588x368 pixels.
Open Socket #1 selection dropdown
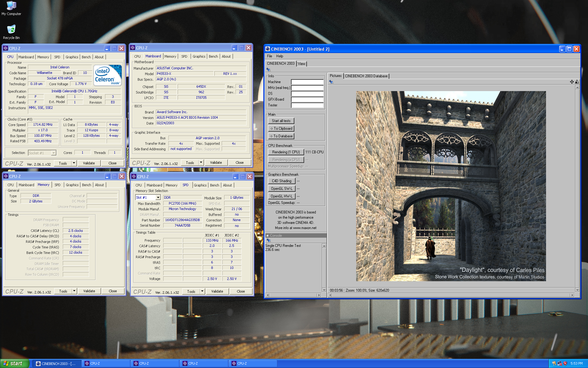54,153
